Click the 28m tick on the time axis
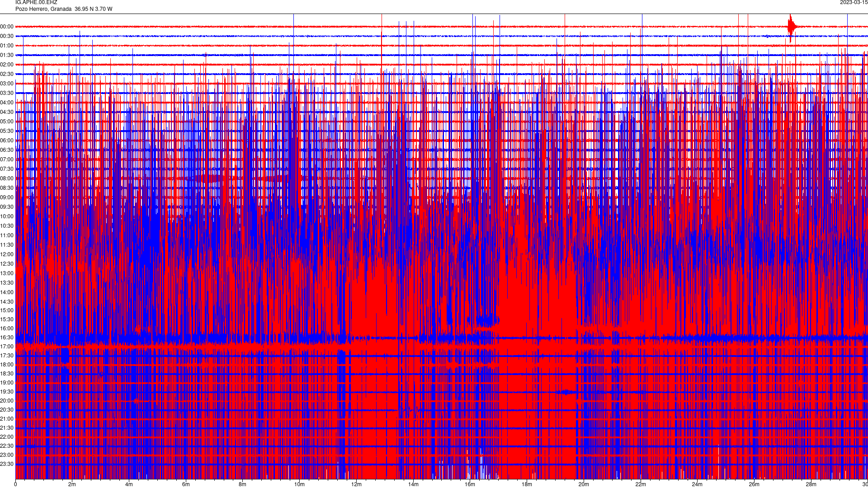The width and height of the screenshot is (868, 488). pyautogui.click(x=811, y=484)
